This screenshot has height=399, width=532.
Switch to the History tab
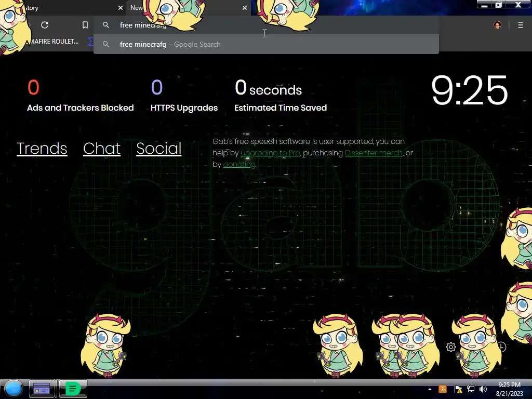pos(63,8)
